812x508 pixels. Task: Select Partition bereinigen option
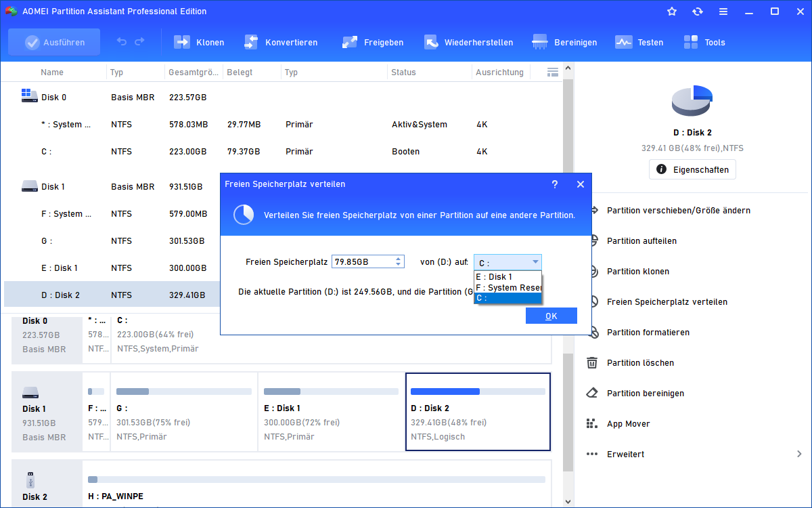646,394
